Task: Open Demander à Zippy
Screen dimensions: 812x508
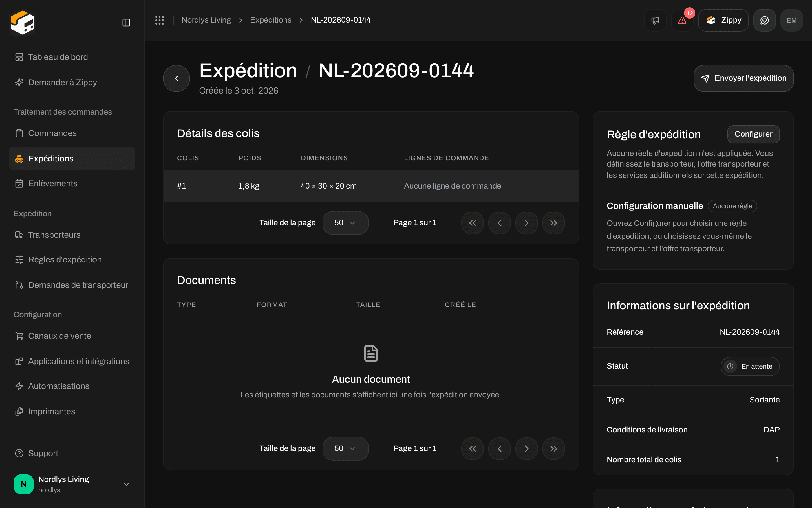Action: 72,82
